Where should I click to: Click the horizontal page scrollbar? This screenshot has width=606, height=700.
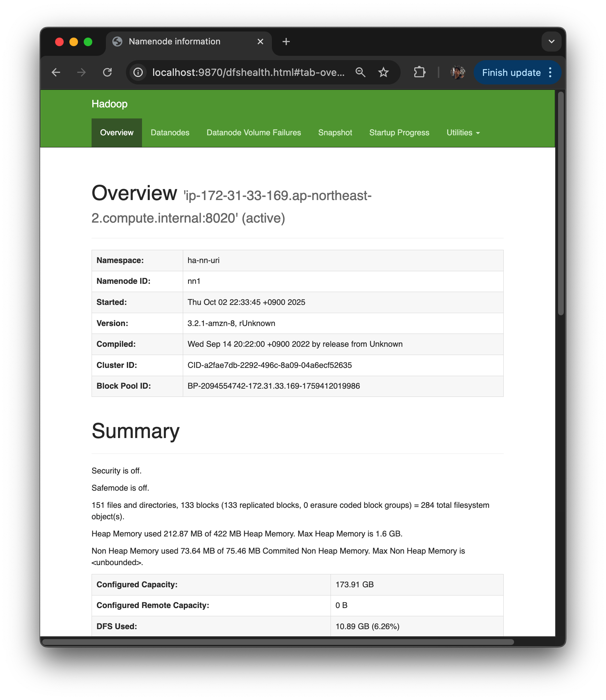tap(278, 642)
